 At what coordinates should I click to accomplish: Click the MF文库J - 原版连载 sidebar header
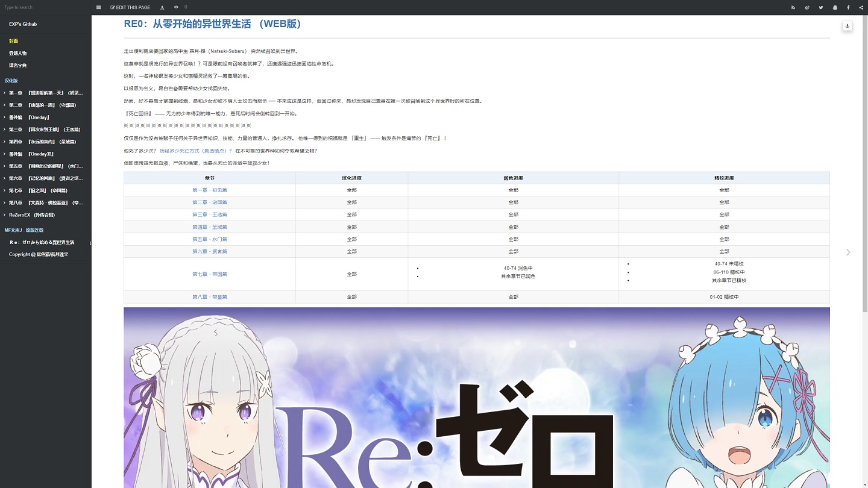coord(24,230)
